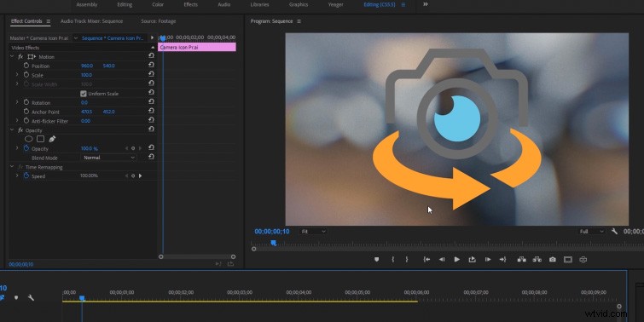Click the timeline wrench settings icon
644x322 pixels.
click(x=31, y=298)
